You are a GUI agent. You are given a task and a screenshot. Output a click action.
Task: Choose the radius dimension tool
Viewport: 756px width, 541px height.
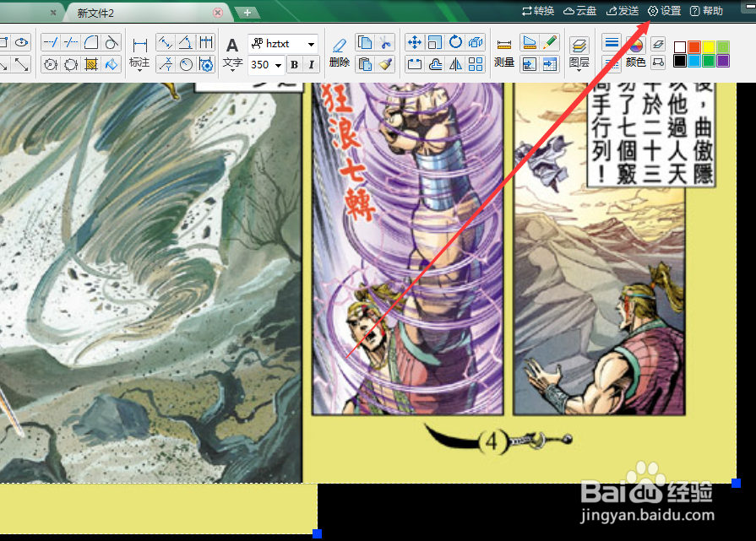(x=186, y=64)
